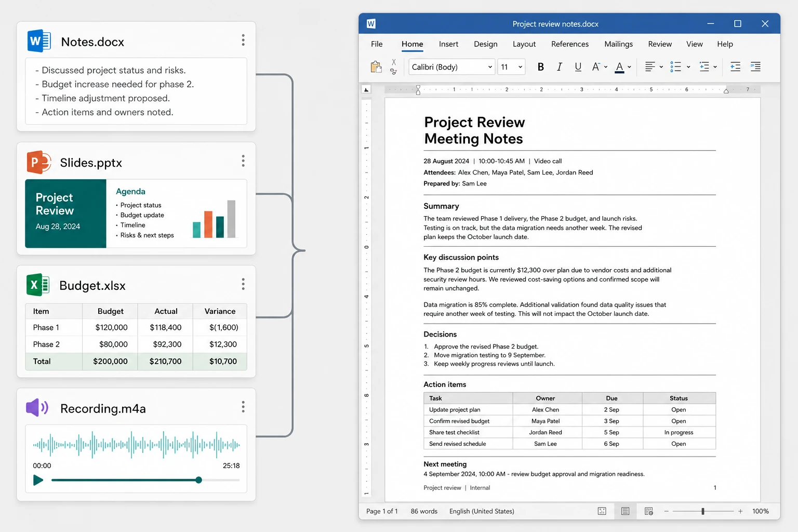Viewport: 798px width, 532px height.
Task: Open the Mailings ribbon tab
Action: 618,44
